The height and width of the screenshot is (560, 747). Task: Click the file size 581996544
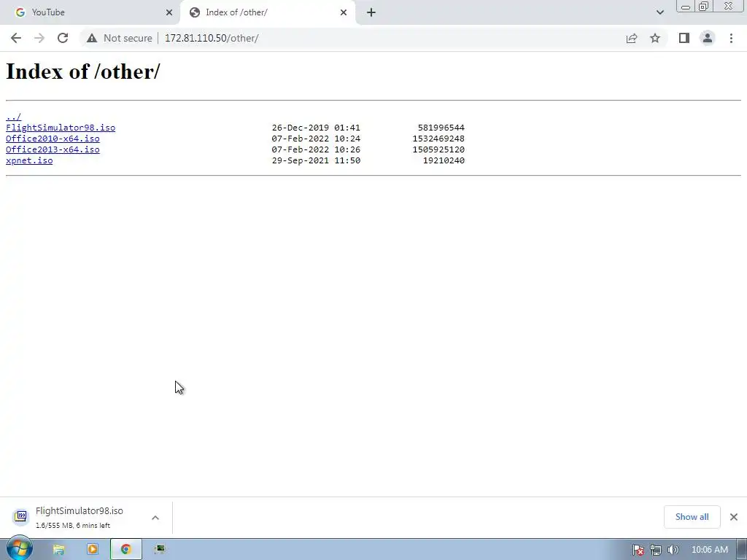point(441,128)
